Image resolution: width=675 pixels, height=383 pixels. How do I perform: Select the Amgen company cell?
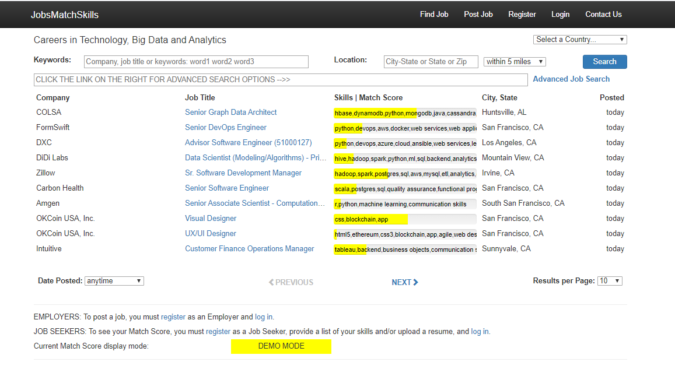[48, 203]
